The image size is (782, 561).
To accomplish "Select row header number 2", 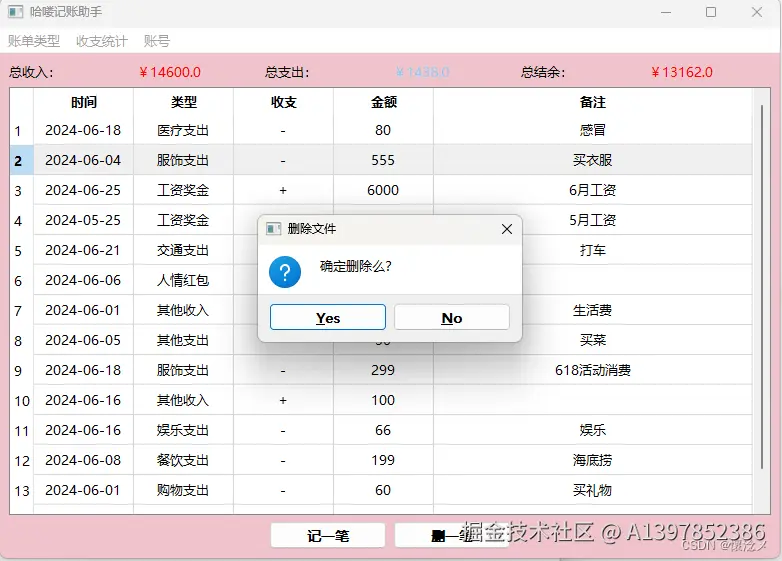I will (x=21, y=161).
